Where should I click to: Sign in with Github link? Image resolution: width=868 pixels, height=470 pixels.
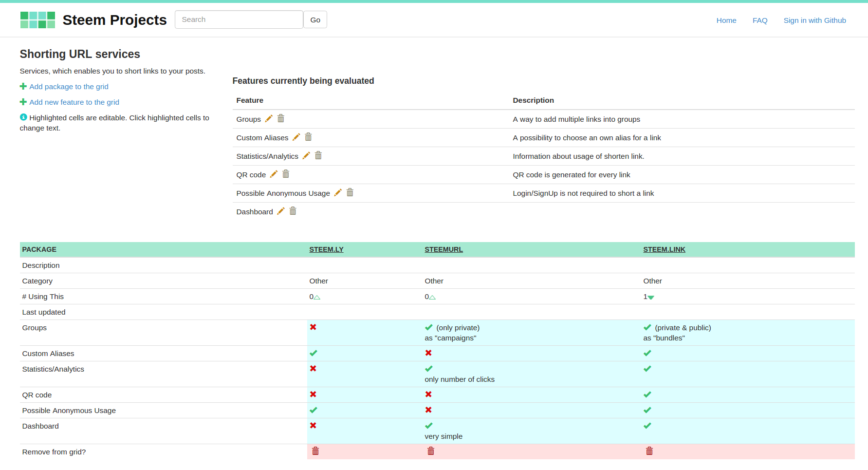[815, 20]
